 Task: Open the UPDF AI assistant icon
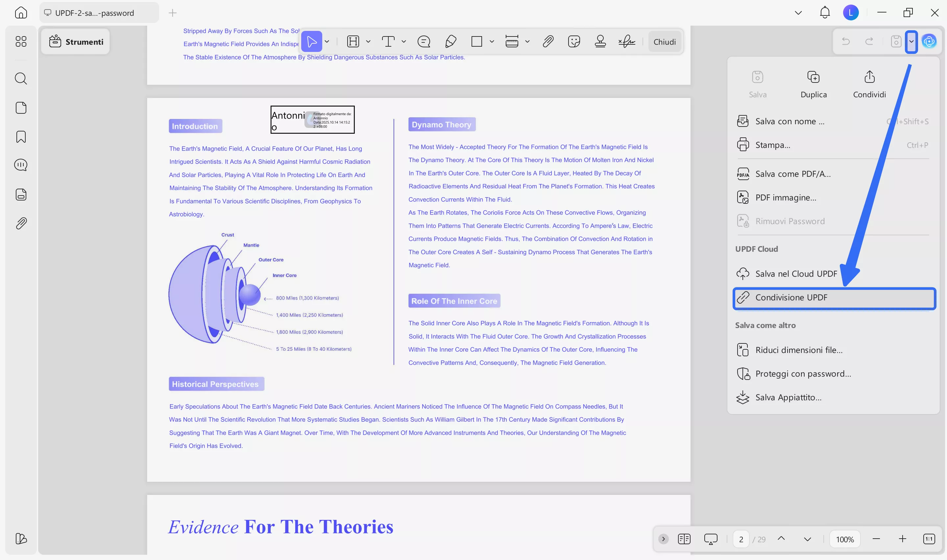point(929,41)
